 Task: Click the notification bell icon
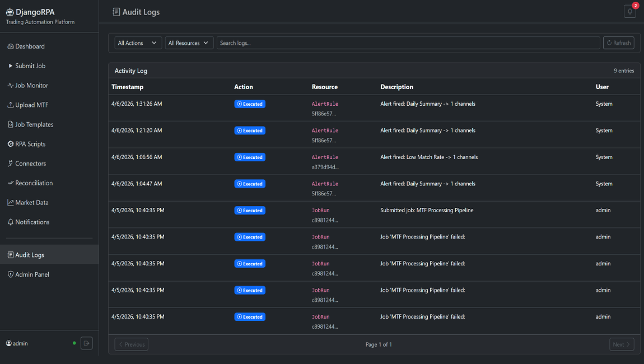629,12
